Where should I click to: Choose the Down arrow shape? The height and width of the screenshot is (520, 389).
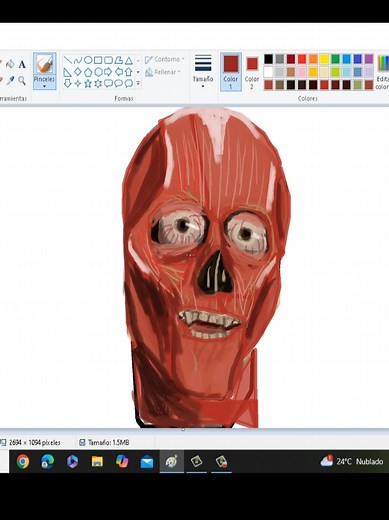68,83
